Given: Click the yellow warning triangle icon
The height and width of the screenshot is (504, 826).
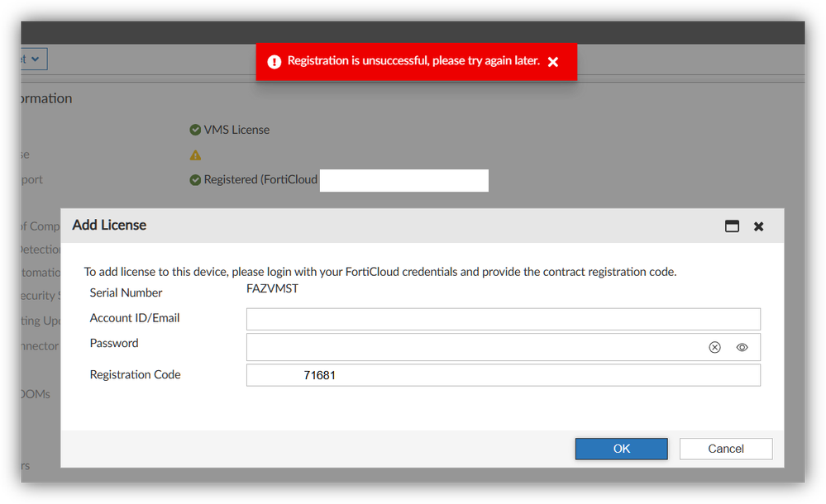Looking at the screenshot, I should click(x=195, y=155).
